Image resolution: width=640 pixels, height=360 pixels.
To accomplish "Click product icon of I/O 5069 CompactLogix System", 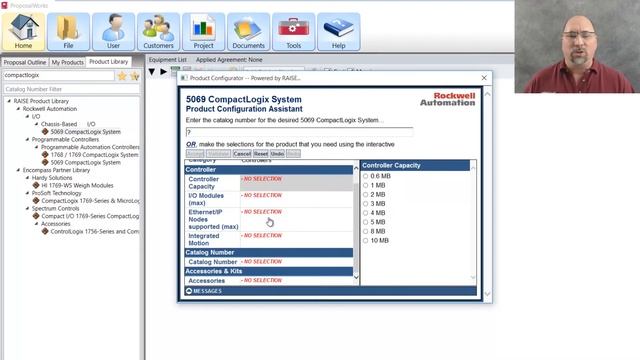I will tap(45, 131).
